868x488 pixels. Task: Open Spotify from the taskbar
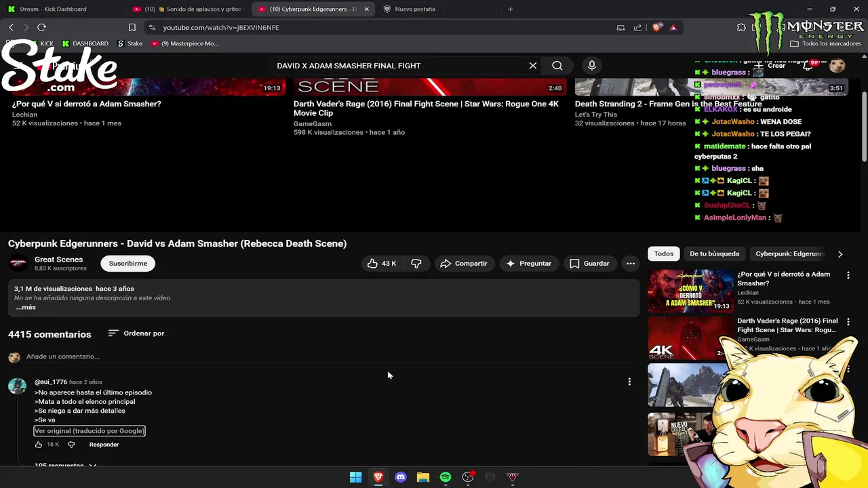(x=446, y=477)
